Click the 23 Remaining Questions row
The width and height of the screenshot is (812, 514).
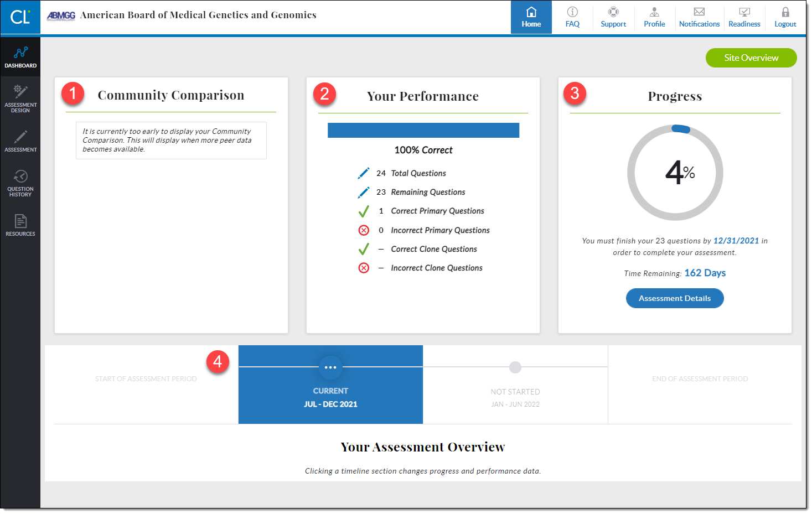(411, 192)
